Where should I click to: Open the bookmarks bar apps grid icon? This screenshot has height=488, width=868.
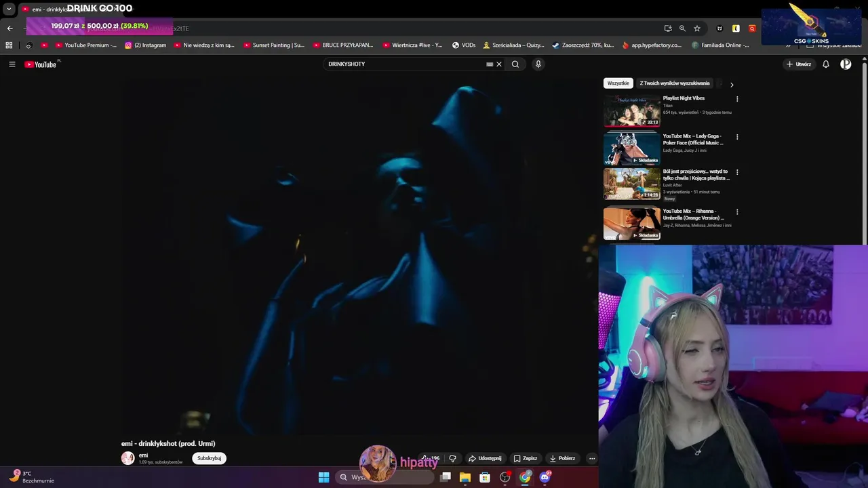(9, 45)
